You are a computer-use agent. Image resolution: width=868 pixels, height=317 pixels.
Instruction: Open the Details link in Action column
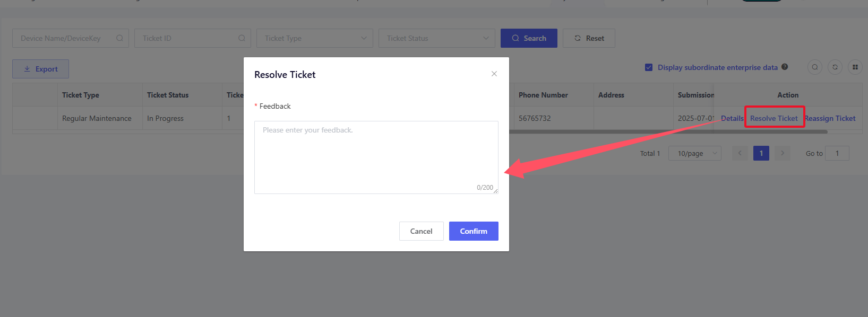coord(732,118)
